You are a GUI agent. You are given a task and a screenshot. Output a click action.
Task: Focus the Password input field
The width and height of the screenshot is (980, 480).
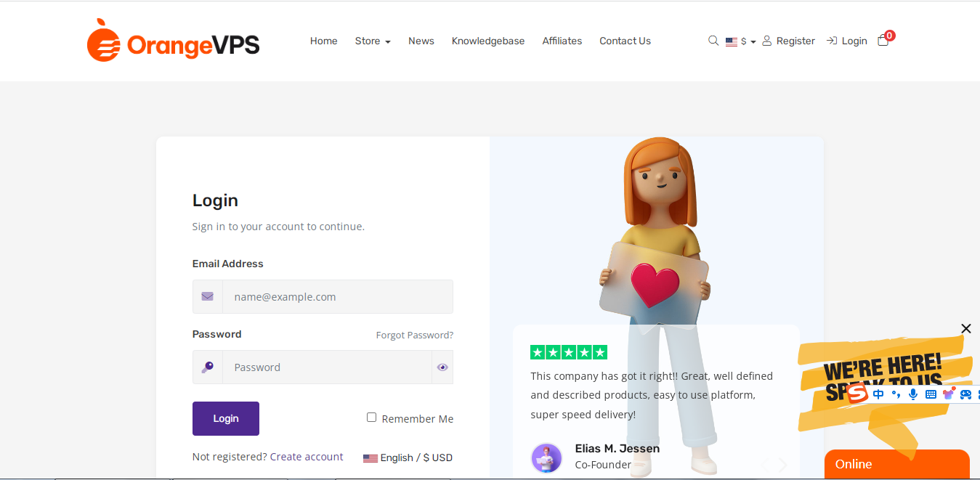pyautogui.click(x=328, y=367)
